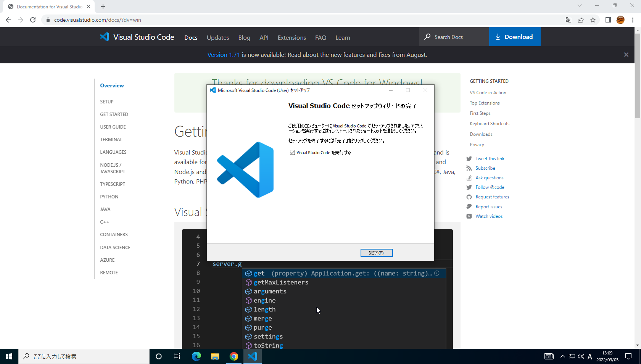Click 'Ask questions' link
Viewport: 641px width, 364px height.
(x=490, y=178)
